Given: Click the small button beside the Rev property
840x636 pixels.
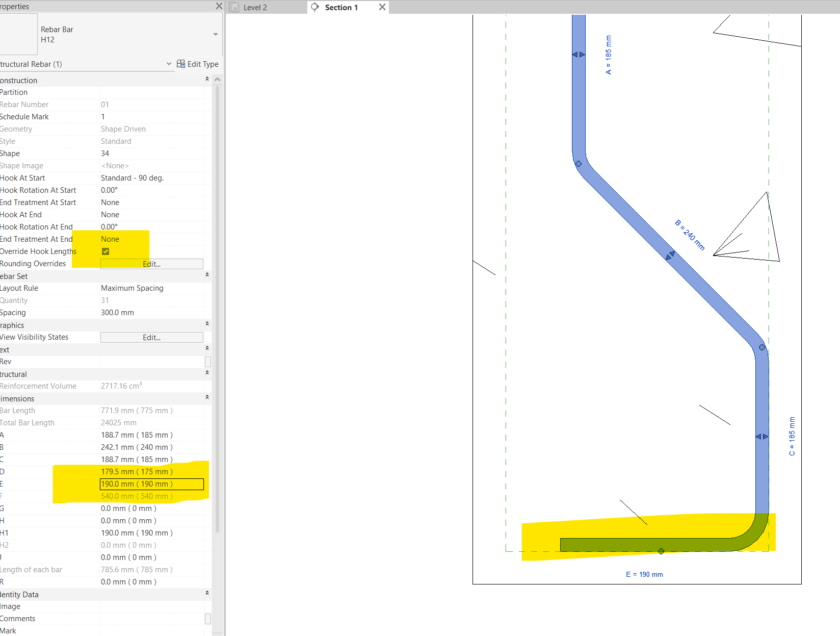Looking at the screenshot, I should click(x=208, y=362).
